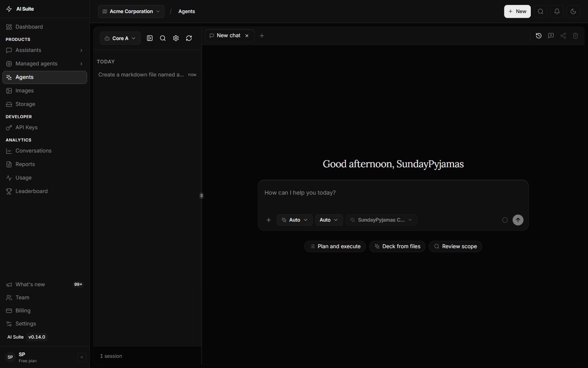Open the SundayPyjamas C... dropdown
Screen dimensions: 588x368
click(381, 220)
